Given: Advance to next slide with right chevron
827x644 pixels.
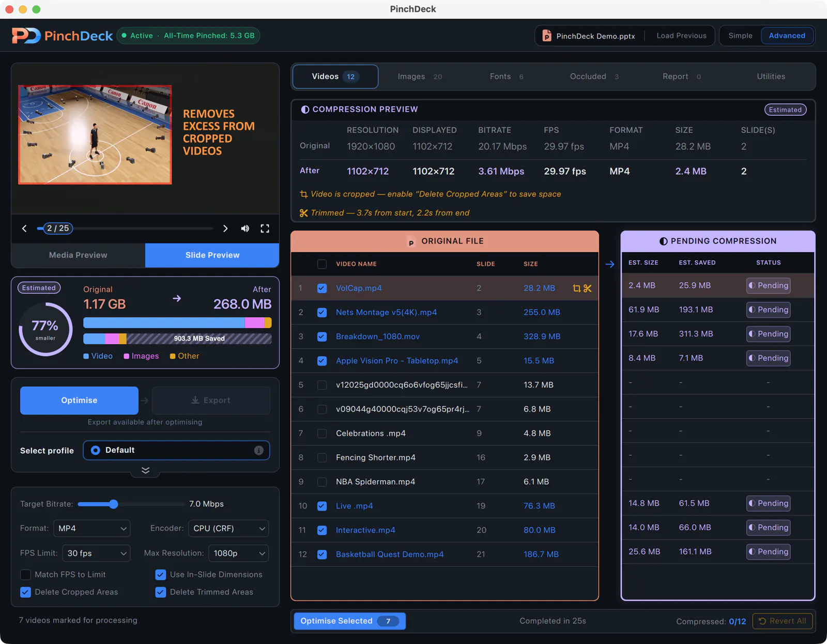Looking at the screenshot, I should pos(225,228).
